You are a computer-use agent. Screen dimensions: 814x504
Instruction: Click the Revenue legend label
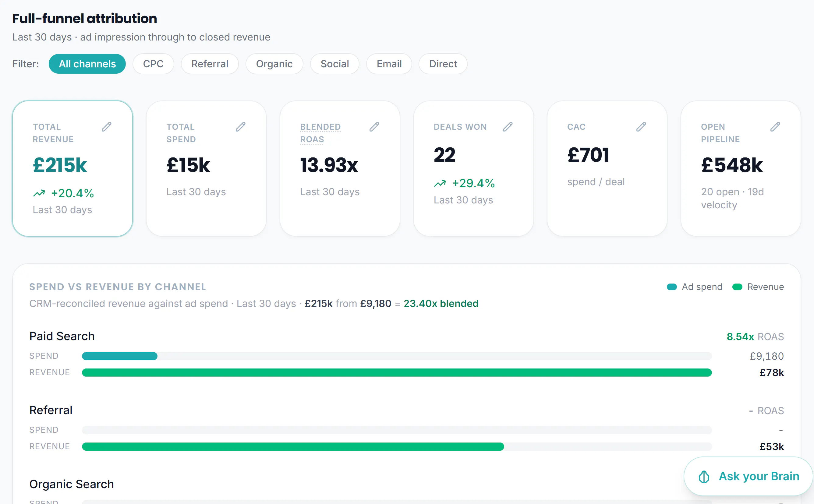[x=766, y=287]
